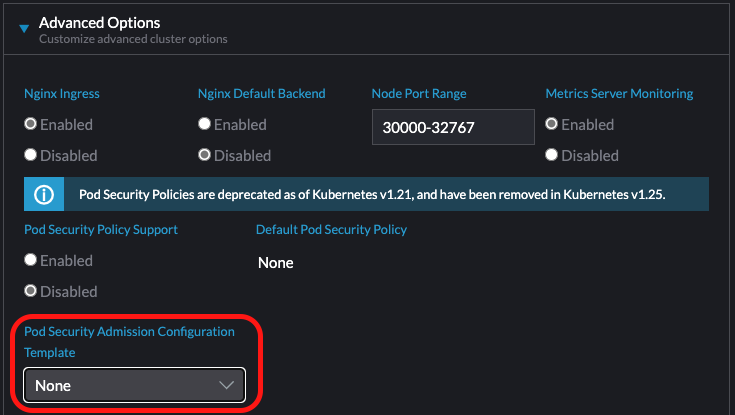Viewport: 735px width, 415px height.
Task: Click the Node Port Range input field
Action: point(453,128)
